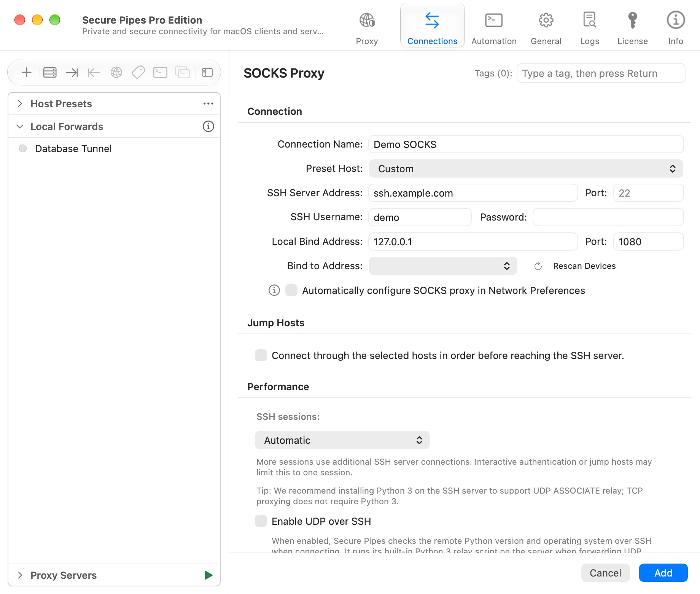
Task: Enable automatic SOCKS proxy configuration checkbox
Action: (291, 290)
